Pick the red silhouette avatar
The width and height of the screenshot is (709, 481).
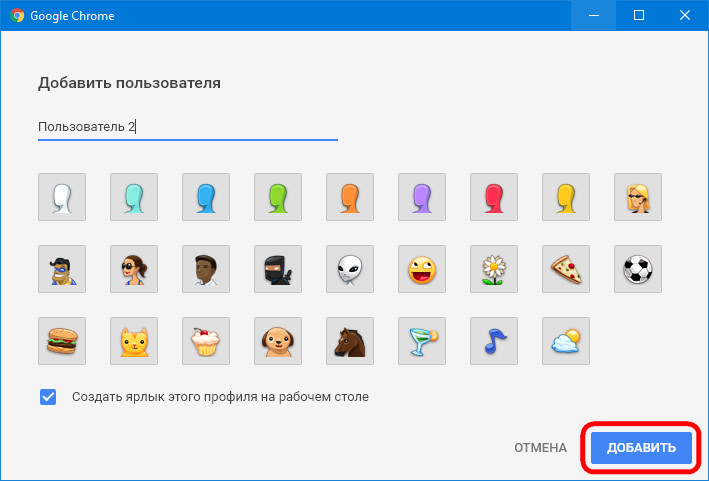(x=494, y=197)
